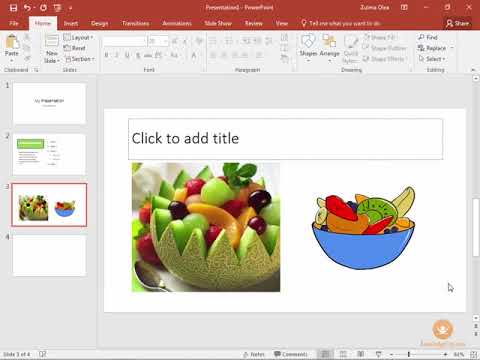Open Customize Quick Access Toolbar arrow
This screenshot has width=480, height=360.
click(x=70, y=8)
